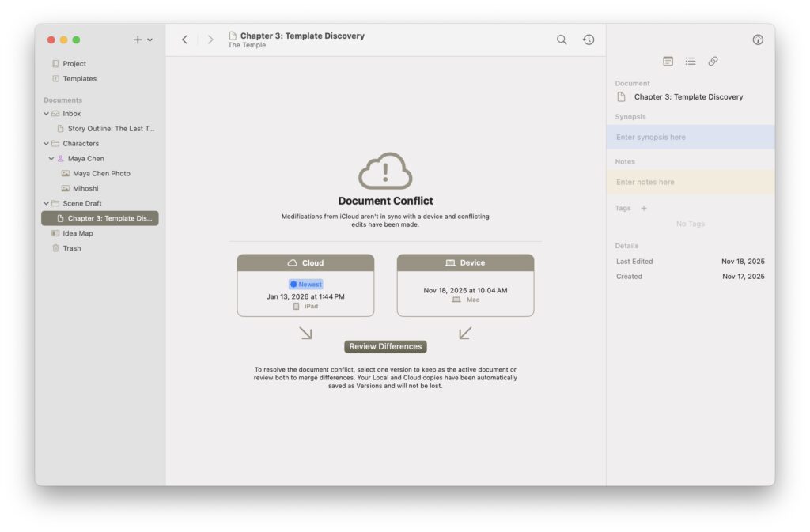
Task: Click the forward navigation arrow
Action: click(210, 40)
